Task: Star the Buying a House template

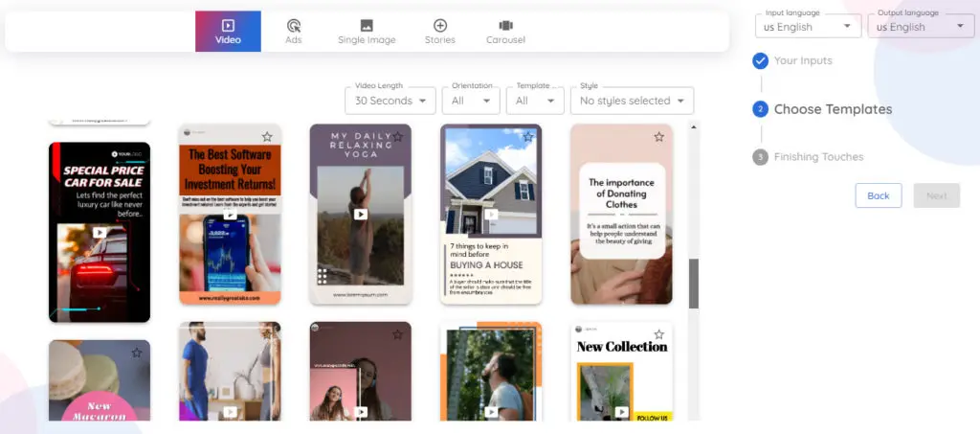Action: (528, 136)
